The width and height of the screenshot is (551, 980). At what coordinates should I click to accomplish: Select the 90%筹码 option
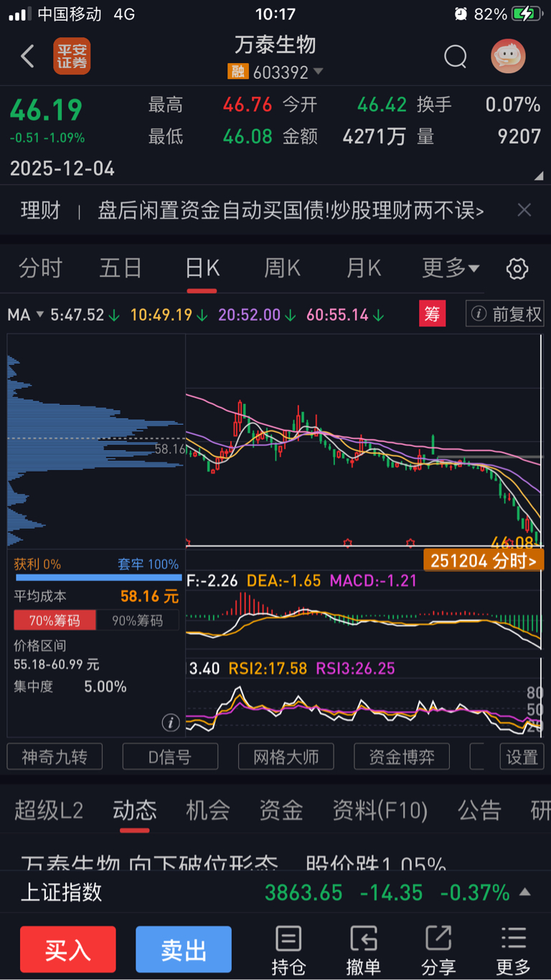[136, 621]
